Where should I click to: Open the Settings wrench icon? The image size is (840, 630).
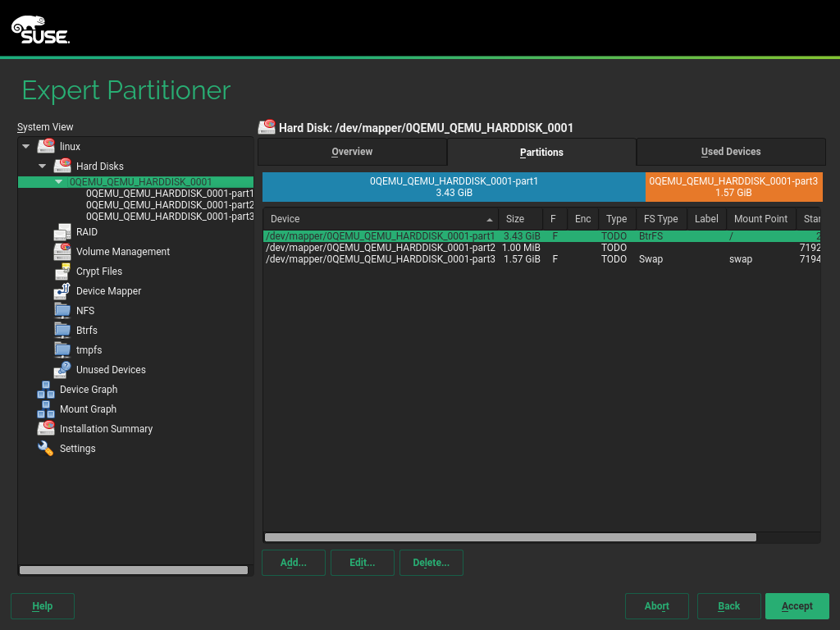click(x=46, y=449)
